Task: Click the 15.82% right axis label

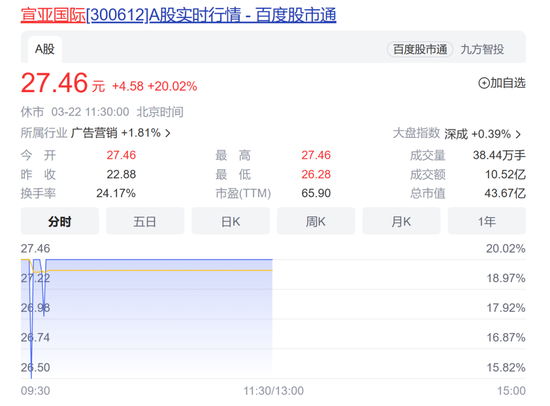Action: (x=506, y=367)
